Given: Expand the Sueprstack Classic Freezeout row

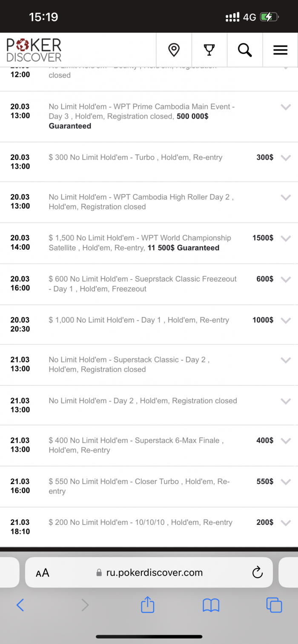Looking at the screenshot, I should click(286, 279).
